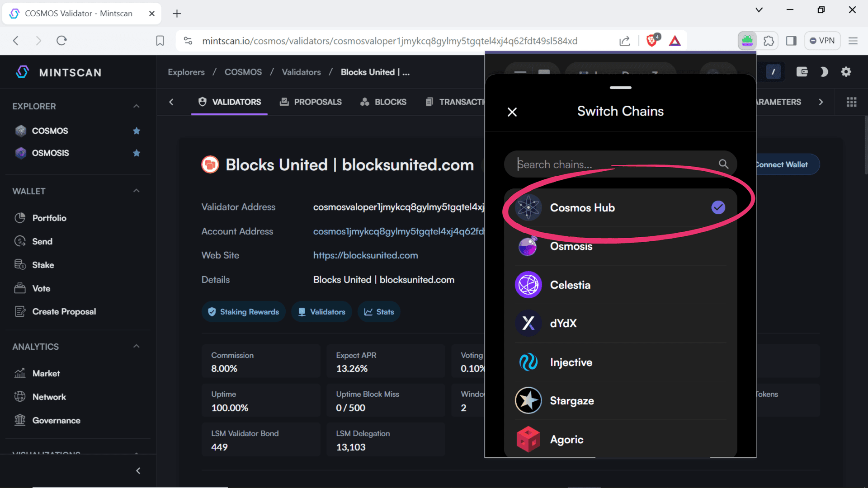Click Stats badge button
The height and width of the screenshot is (488, 868).
click(379, 312)
